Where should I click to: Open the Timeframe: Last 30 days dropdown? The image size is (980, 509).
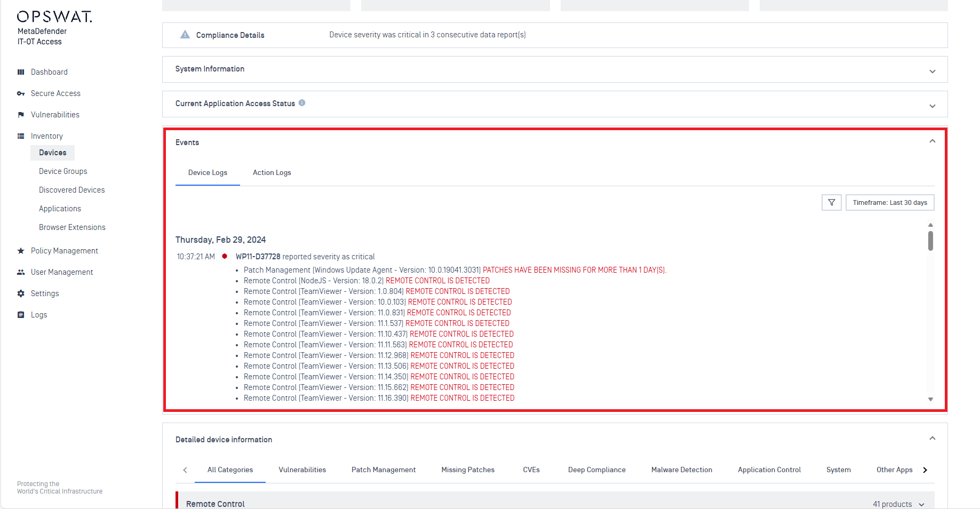890,203
